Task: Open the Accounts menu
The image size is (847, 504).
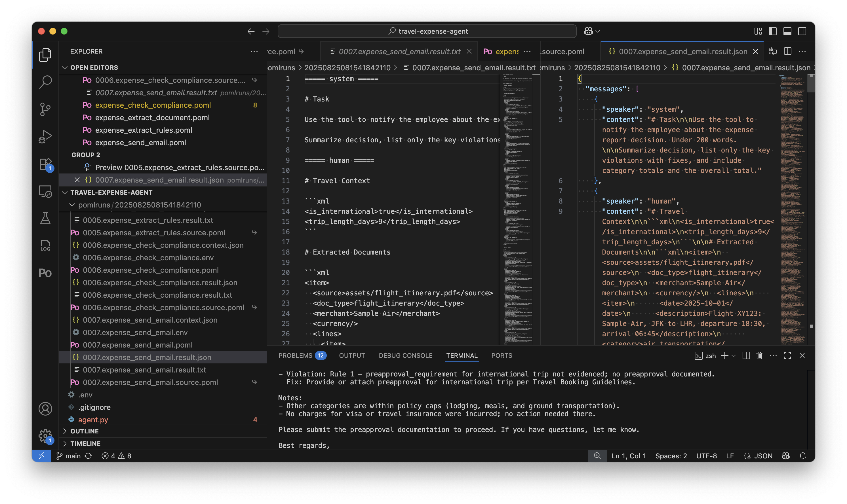Action: pos(45,408)
